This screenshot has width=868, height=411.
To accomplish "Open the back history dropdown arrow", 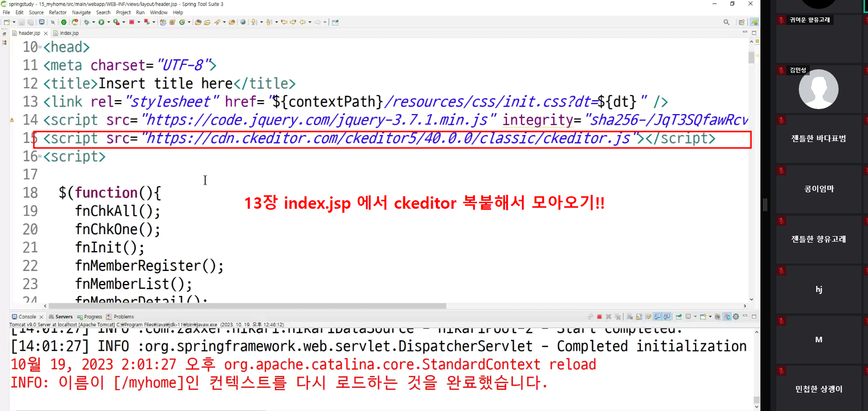I will [310, 22].
